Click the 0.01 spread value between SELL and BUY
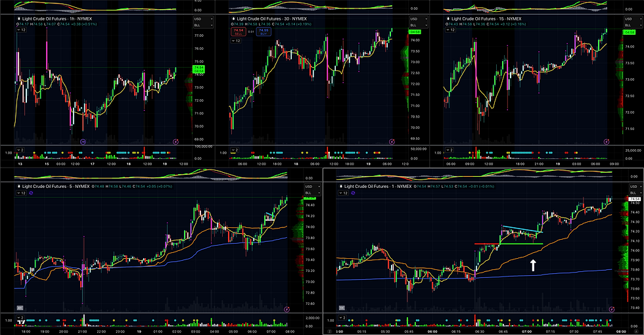Screen dimensions: 644x335 pyautogui.click(x=251, y=32)
